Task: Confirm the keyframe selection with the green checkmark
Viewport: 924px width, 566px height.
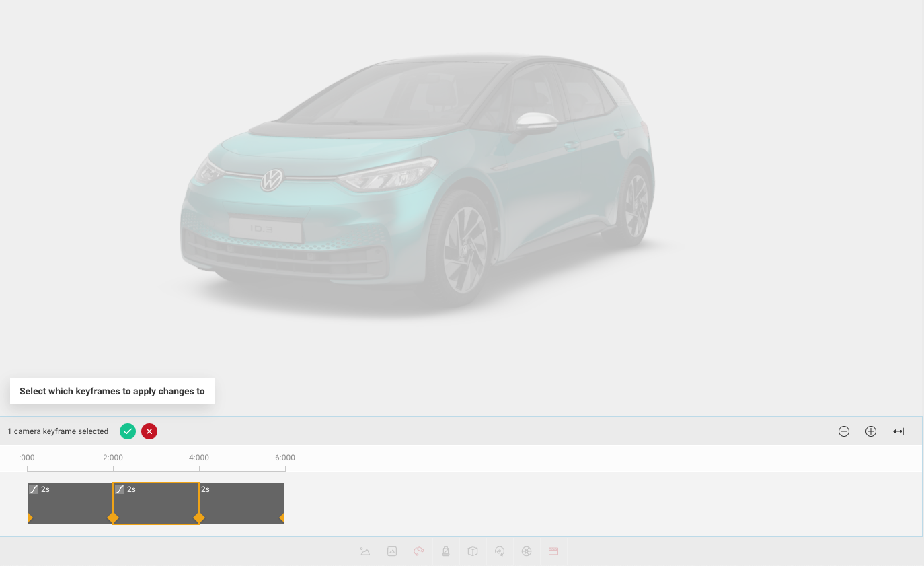Action: 128,431
